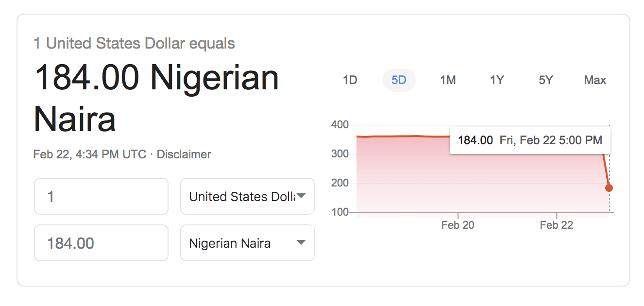Click the Feb 22 axis label

(557, 225)
